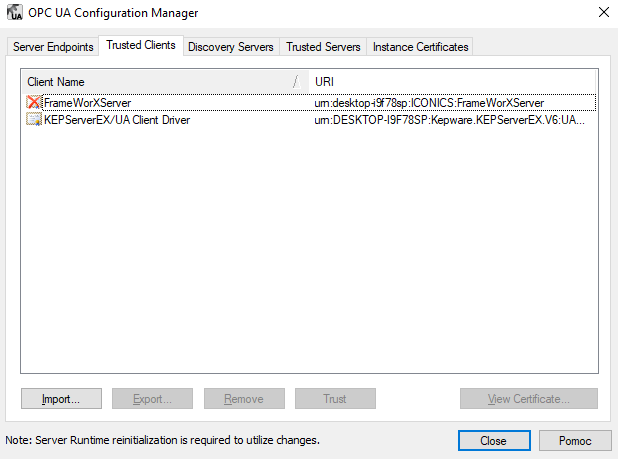
Task: Select the Trusted Clients tab
Action: [x=141, y=45]
